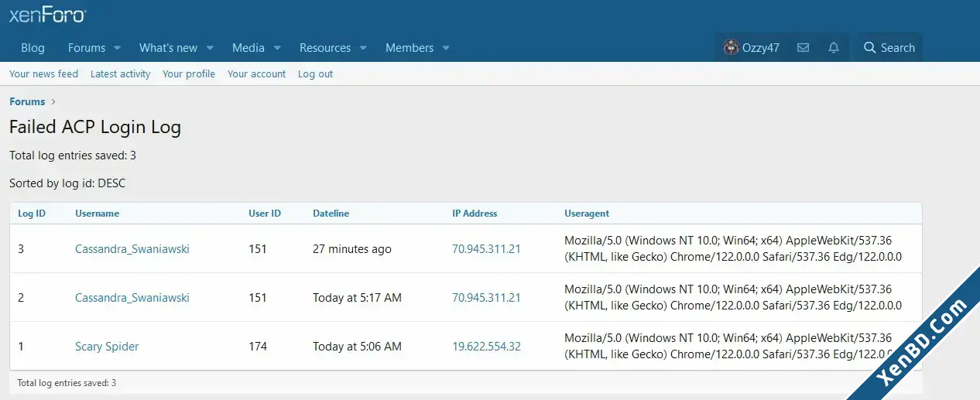
Task: Open the Forums nav tab
Action: [x=87, y=48]
